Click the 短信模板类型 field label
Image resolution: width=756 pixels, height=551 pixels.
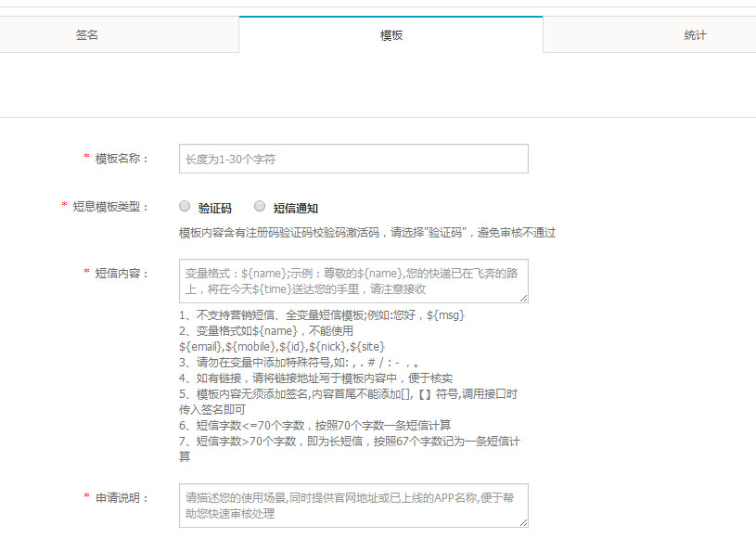click(110, 207)
